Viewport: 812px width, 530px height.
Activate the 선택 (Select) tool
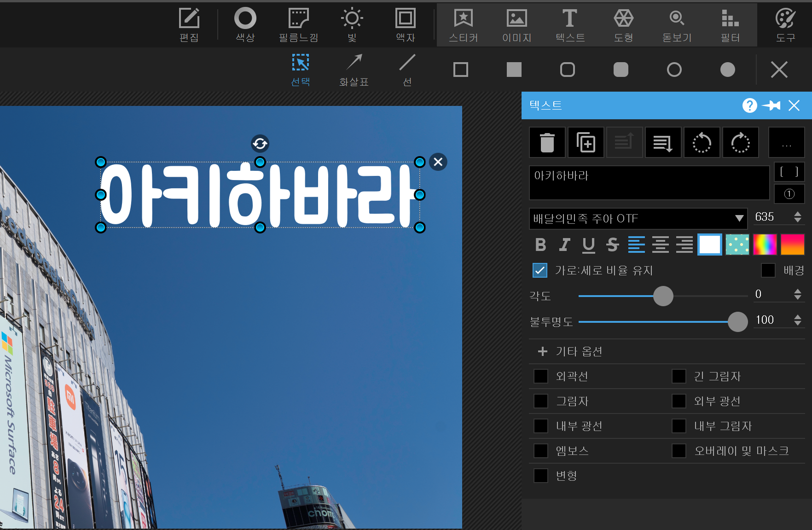click(301, 70)
